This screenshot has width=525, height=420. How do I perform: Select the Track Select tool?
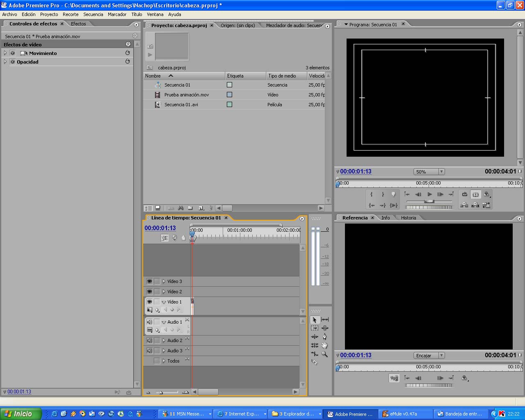point(315,328)
